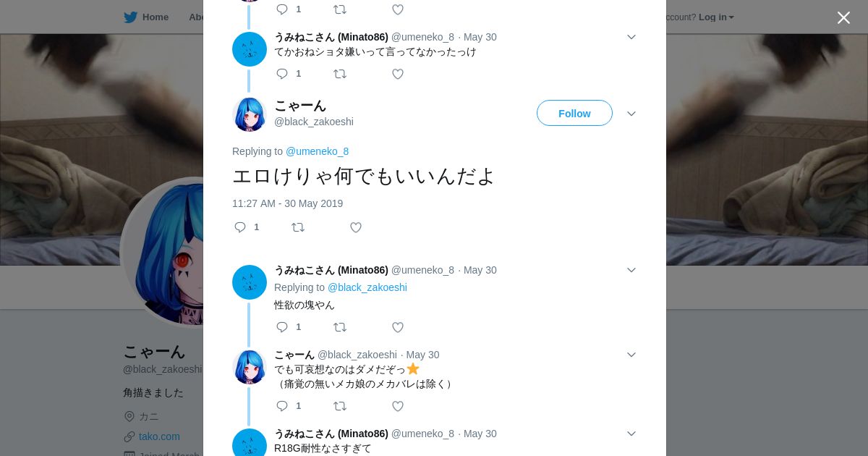The width and height of the screenshot is (868, 456).
Task: Close the tweet overlay with X
Action: coord(843,17)
